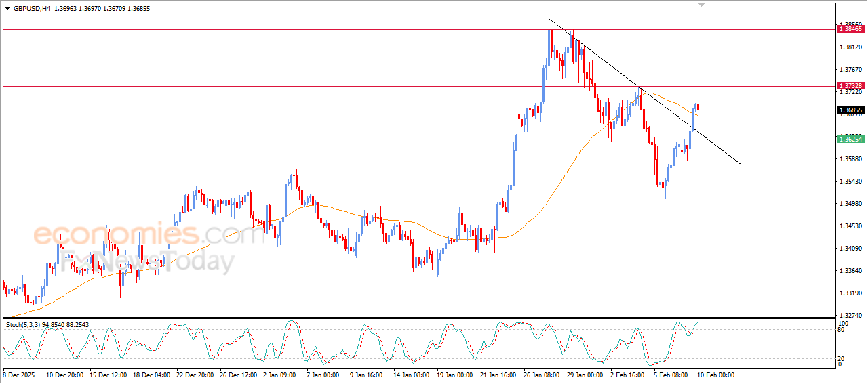Click the 7 Jan 00:00 time label
Screen dimensions: 868x384
(x=324, y=375)
